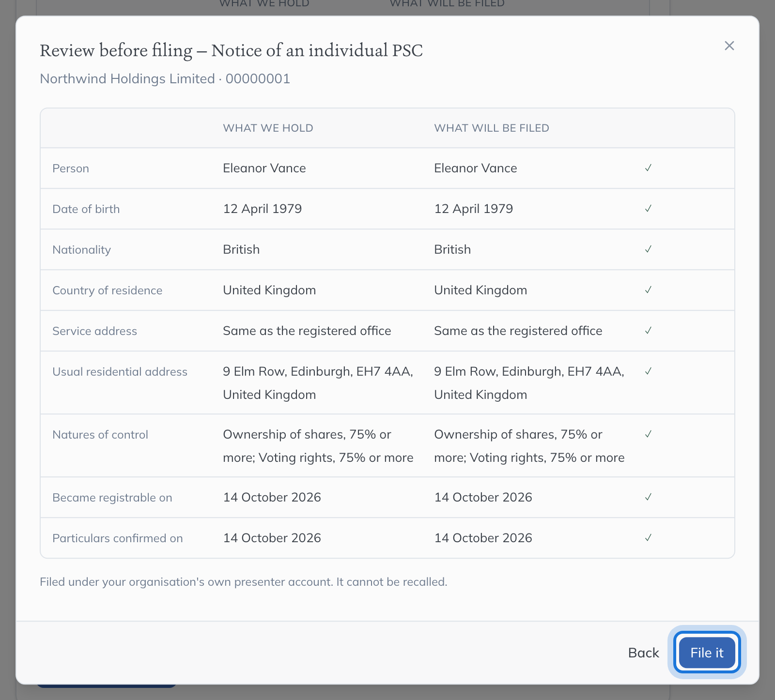The height and width of the screenshot is (700, 775).
Task: Click the checkmark in the Natures of control row
Action: (648, 434)
